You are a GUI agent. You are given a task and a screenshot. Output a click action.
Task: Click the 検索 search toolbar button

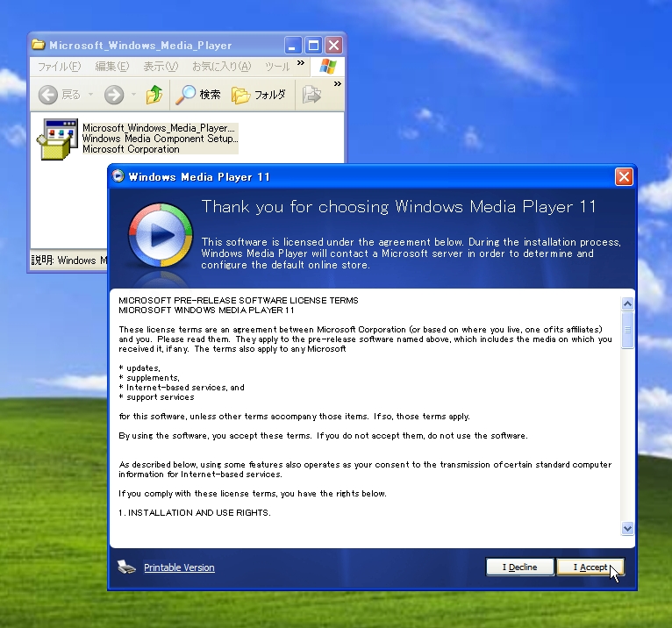click(198, 95)
